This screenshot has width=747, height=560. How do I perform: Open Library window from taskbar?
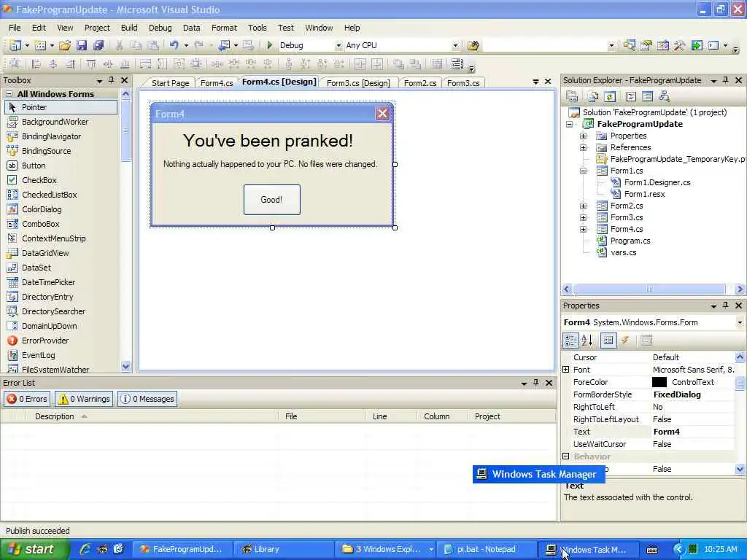(x=282, y=550)
